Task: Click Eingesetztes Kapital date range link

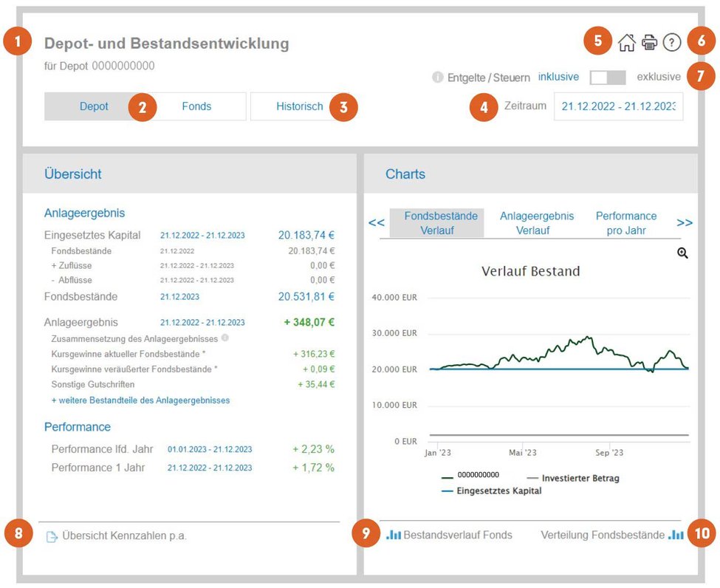Action: (x=202, y=235)
